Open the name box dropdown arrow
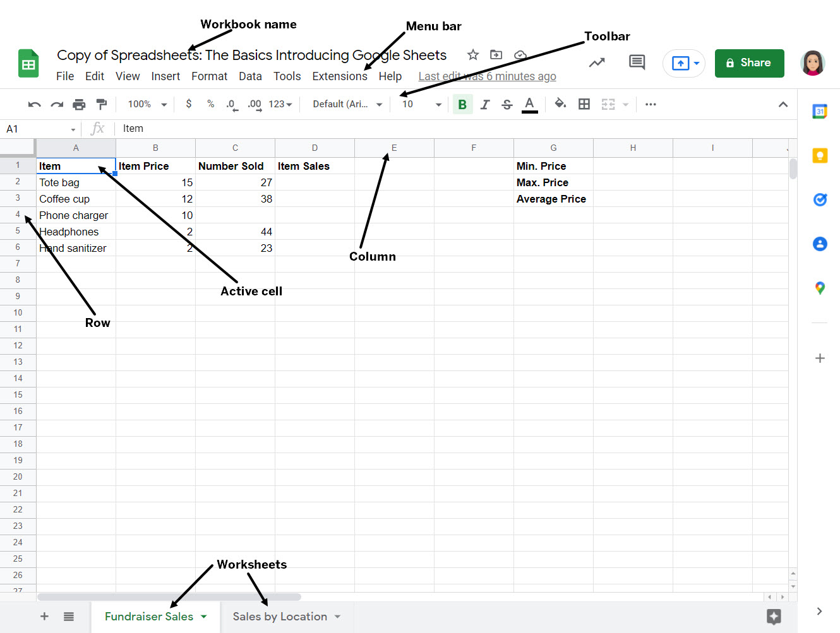The height and width of the screenshot is (633, 840). [x=73, y=129]
